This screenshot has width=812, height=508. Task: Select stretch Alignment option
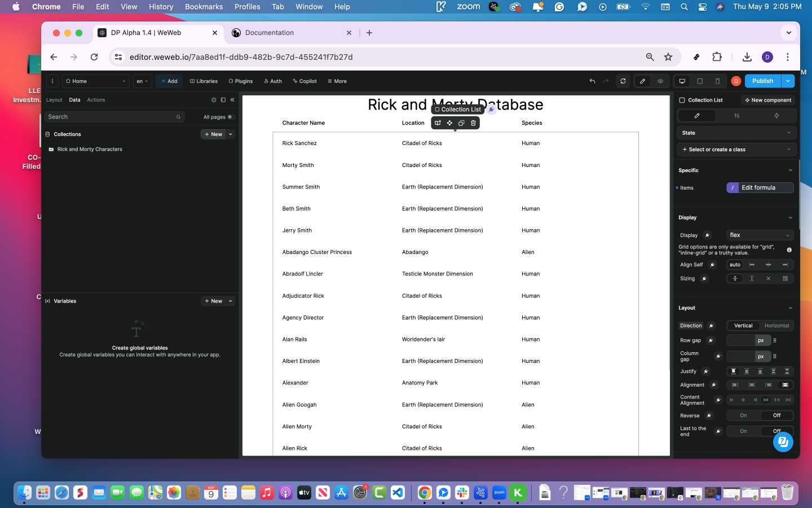coord(785,385)
